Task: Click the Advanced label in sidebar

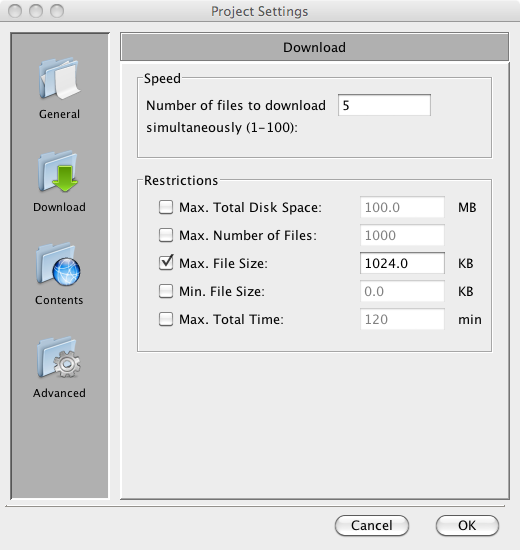Action: 59,393
